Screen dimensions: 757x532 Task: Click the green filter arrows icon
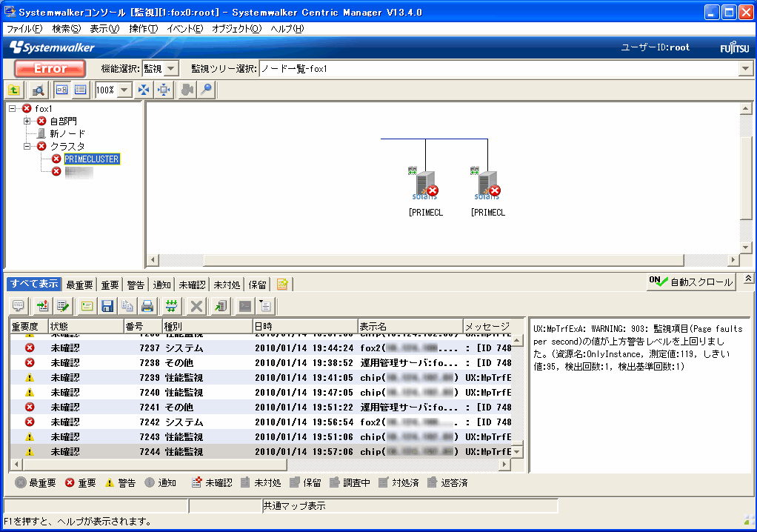171,306
